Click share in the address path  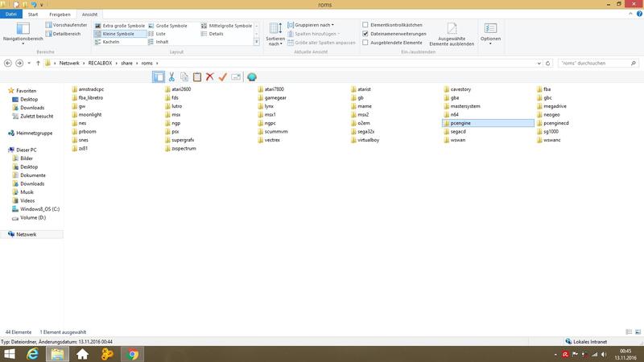click(126, 64)
